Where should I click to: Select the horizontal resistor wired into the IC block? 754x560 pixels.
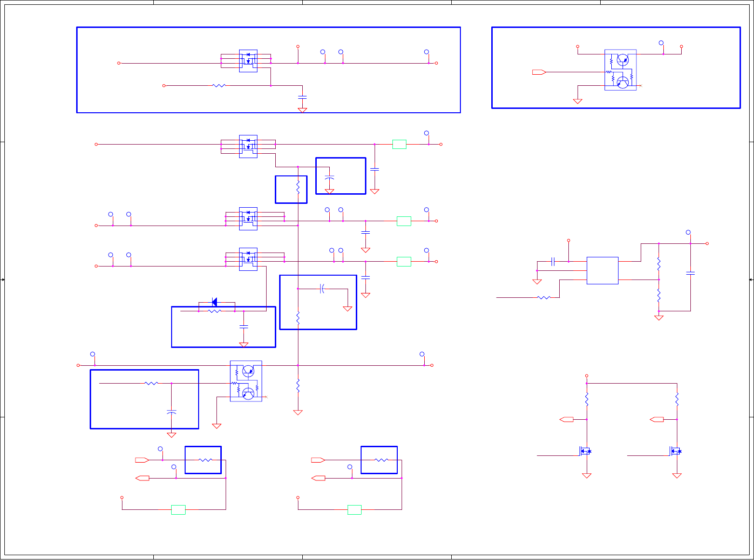pos(543,298)
